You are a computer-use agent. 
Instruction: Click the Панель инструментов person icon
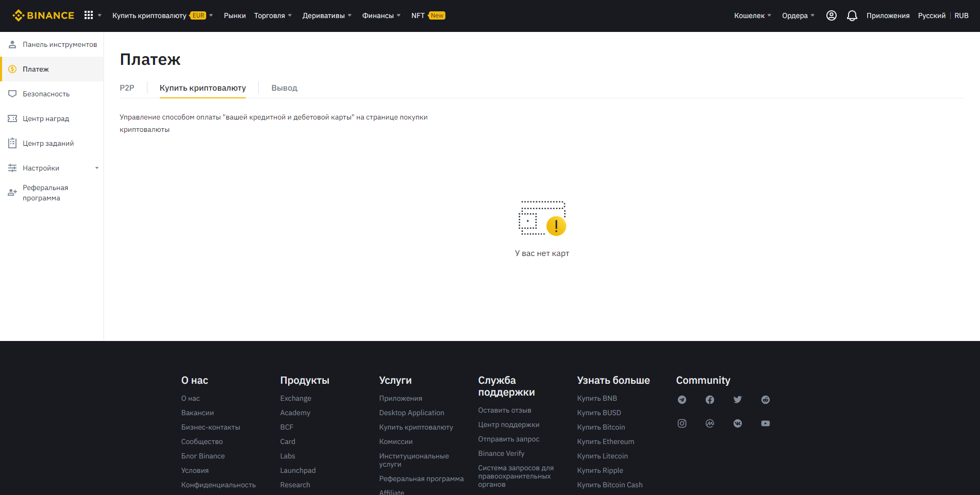12,45
